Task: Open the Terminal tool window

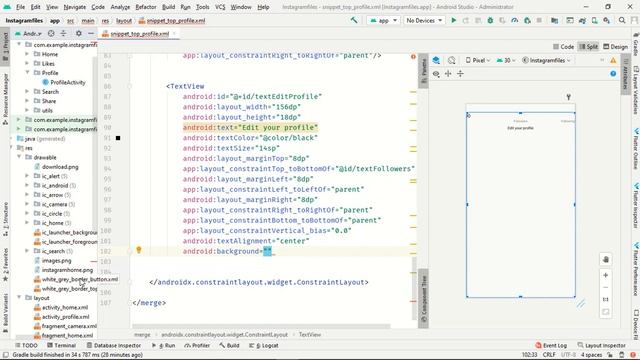Action: click(61, 345)
